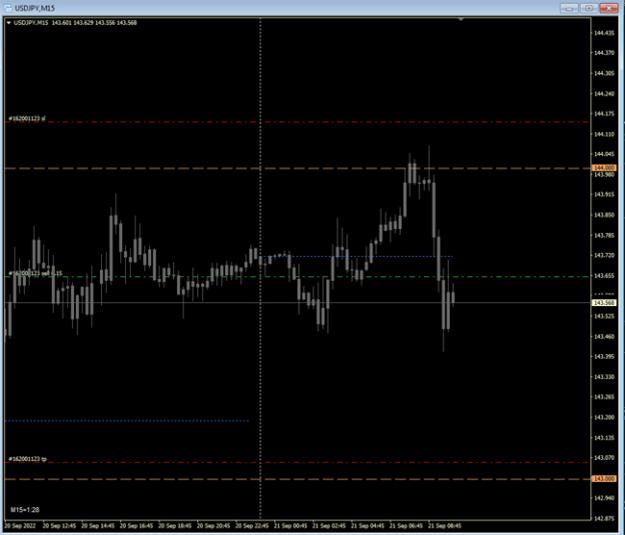The height and width of the screenshot is (535, 625).
Task: Click the 144.305 price scale label
Action: click(x=604, y=73)
